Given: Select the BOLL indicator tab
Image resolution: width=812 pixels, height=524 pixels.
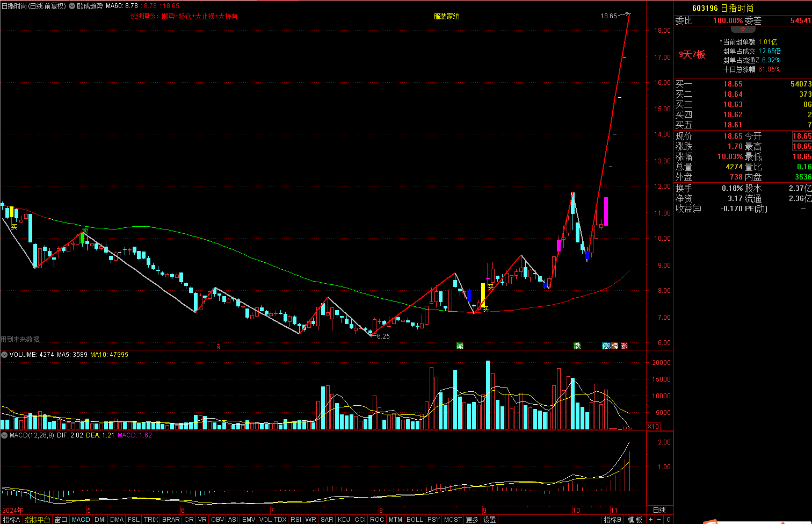Looking at the screenshot, I should [x=415, y=520].
